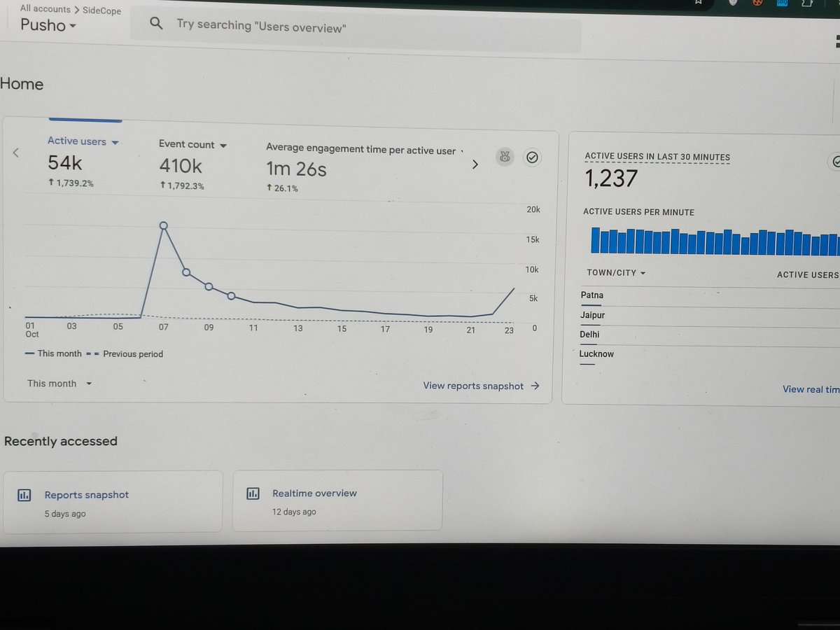Click the 410k event count value

tap(181, 166)
